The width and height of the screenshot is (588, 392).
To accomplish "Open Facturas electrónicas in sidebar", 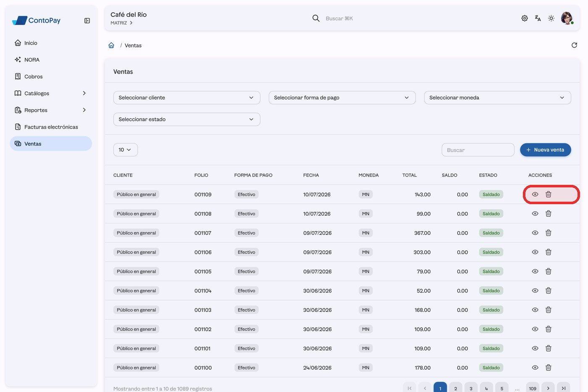I will pos(51,127).
